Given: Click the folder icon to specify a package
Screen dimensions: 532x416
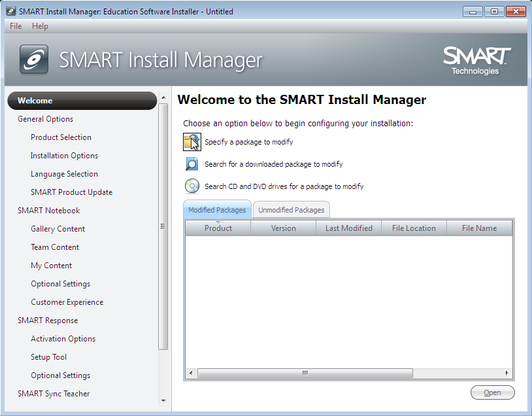Looking at the screenshot, I should click(191, 142).
